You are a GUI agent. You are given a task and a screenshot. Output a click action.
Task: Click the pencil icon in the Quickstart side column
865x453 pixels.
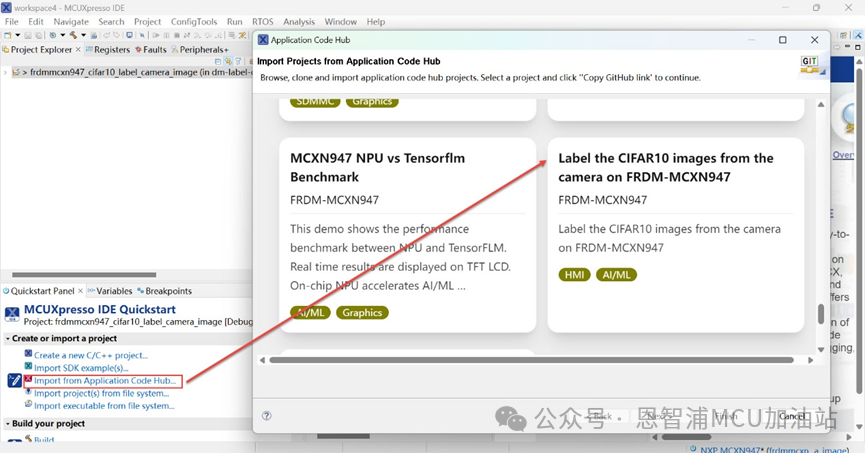click(14, 380)
